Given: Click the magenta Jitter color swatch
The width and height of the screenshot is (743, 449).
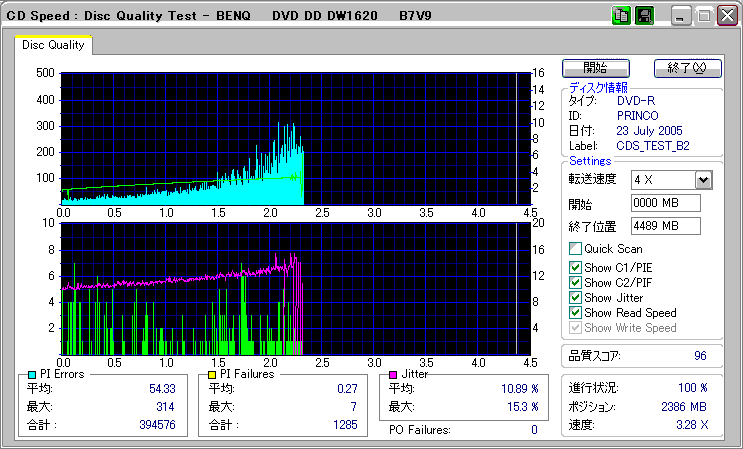Looking at the screenshot, I should coord(393,375).
